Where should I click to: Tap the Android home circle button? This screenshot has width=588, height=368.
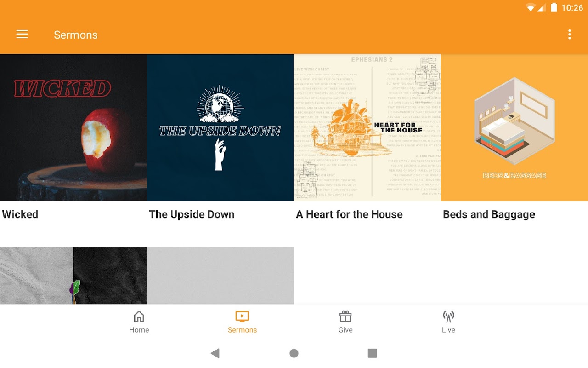(294, 353)
